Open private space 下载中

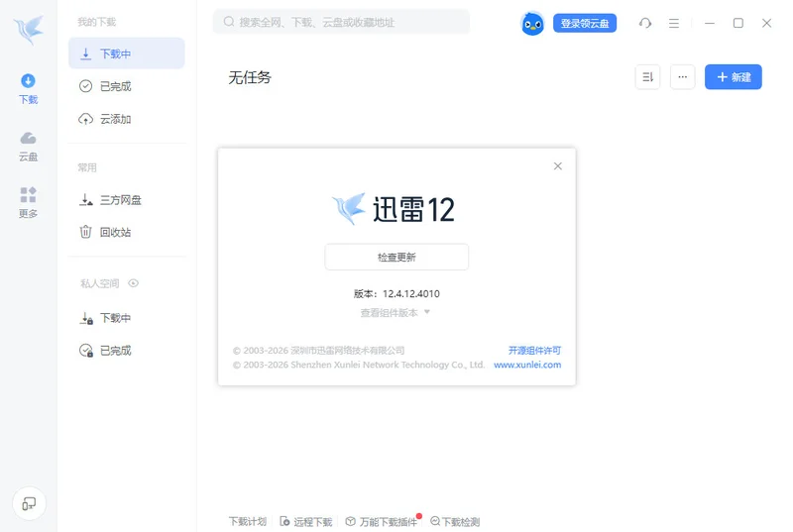pos(127,318)
